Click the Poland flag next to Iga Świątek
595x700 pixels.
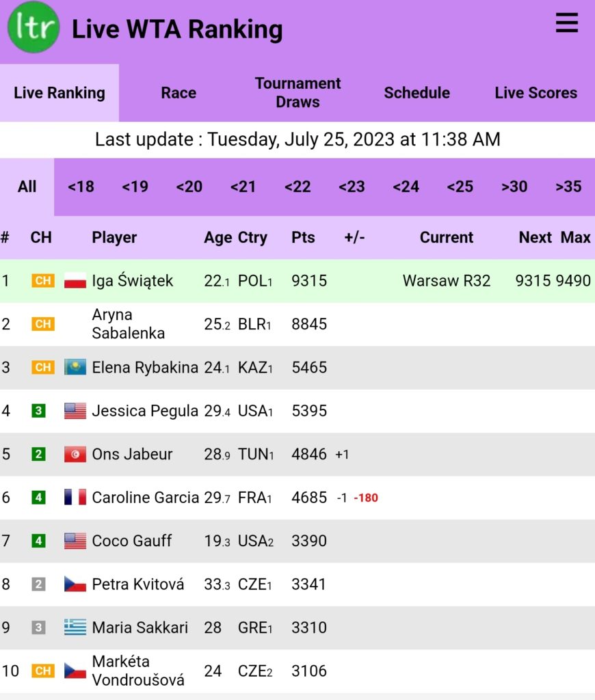(75, 281)
